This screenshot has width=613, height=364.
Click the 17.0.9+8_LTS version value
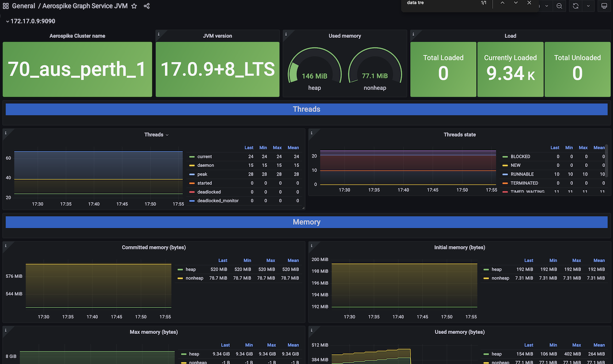tap(217, 69)
